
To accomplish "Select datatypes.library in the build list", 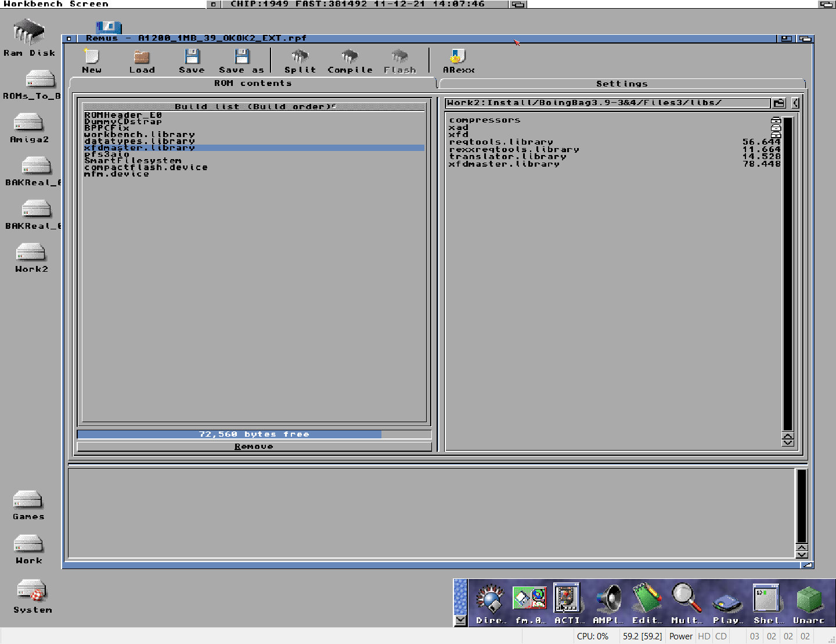I will (x=254, y=141).
